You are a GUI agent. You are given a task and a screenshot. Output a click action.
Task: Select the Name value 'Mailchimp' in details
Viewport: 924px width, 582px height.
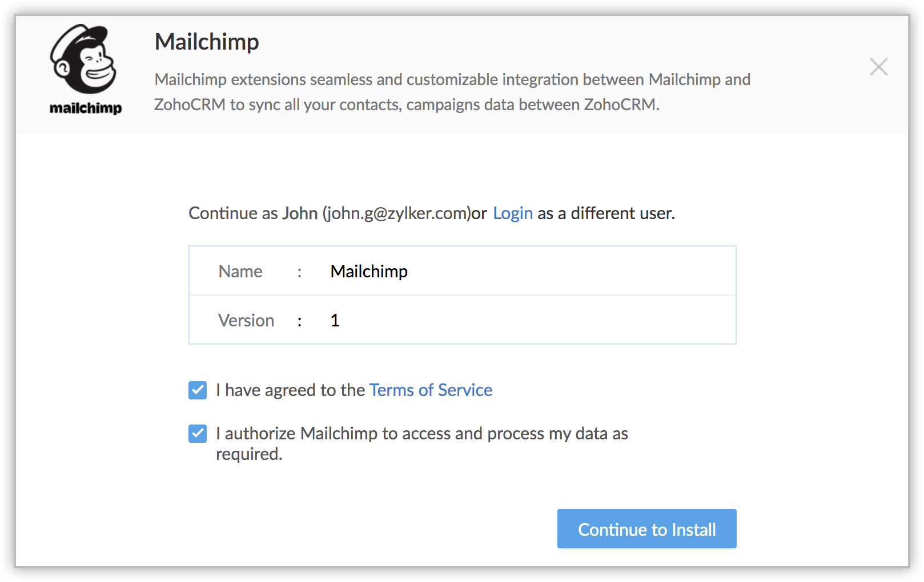pos(369,271)
